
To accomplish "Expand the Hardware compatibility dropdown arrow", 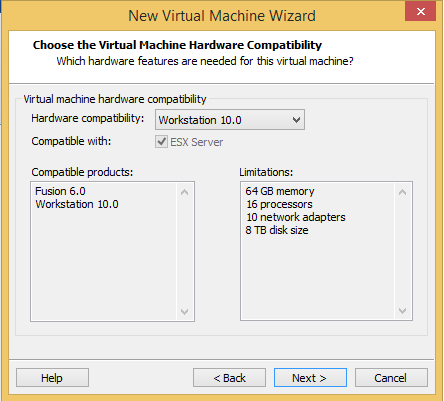I will (296, 120).
